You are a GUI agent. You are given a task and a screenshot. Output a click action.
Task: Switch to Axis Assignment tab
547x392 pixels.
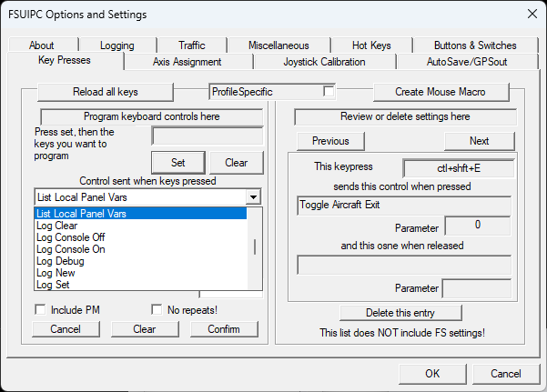click(187, 62)
